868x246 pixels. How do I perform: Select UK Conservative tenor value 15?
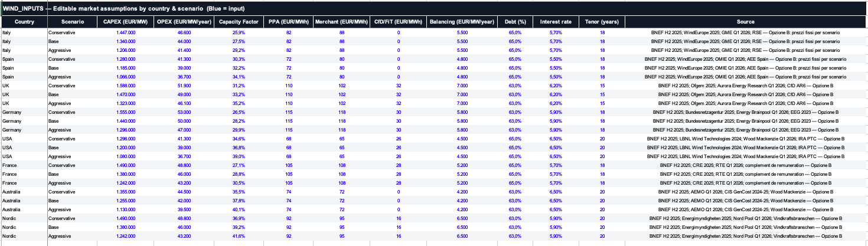coord(602,86)
